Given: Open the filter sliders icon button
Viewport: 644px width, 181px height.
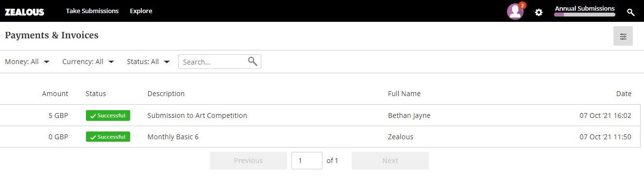Looking at the screenshot, I should [x=623, y=36].
